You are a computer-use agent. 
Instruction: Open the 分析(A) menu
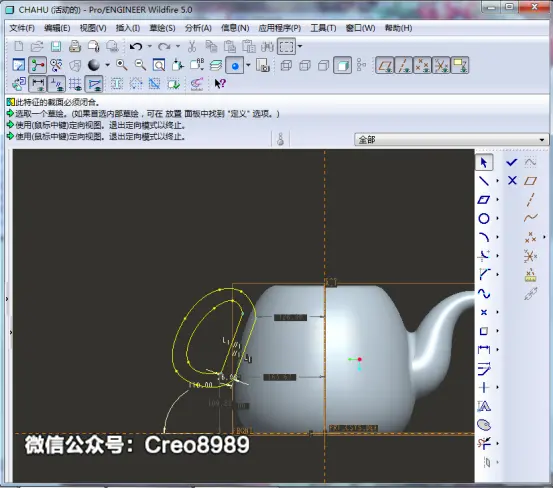198,28
